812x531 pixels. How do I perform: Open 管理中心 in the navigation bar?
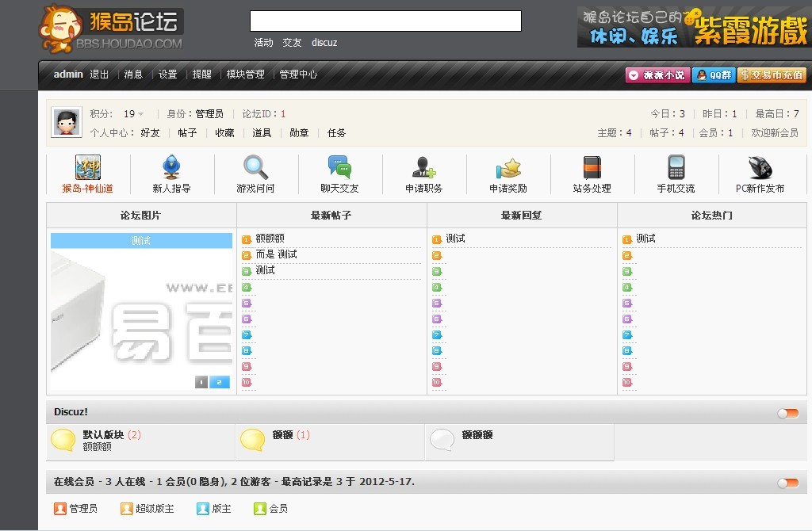[298, 74]
